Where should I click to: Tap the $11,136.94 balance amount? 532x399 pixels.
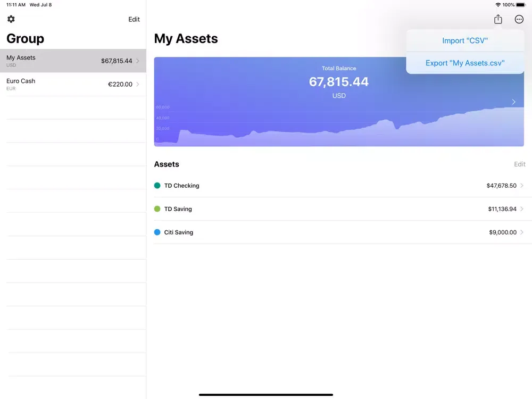click(502, 209)
